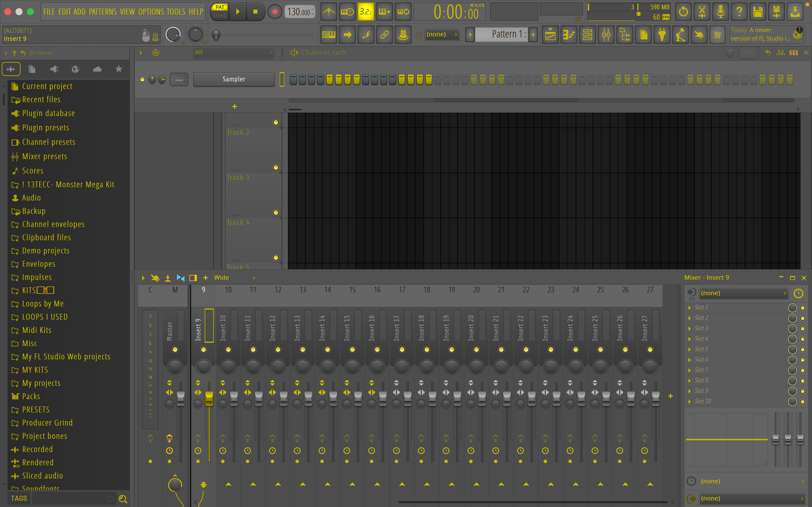Open the plugin picker plug icon
This screenshot has height=507, width=812.
pos(662,35)
